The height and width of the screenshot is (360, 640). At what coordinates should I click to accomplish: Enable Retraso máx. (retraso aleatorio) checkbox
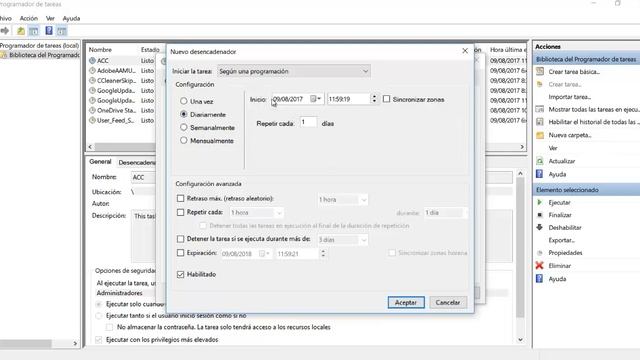click(180, 198)
